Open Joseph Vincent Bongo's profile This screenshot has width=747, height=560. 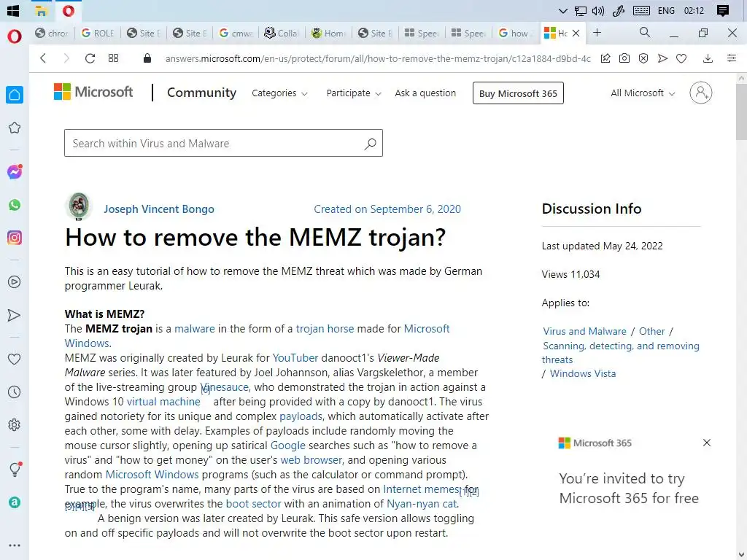click(159, 209)
